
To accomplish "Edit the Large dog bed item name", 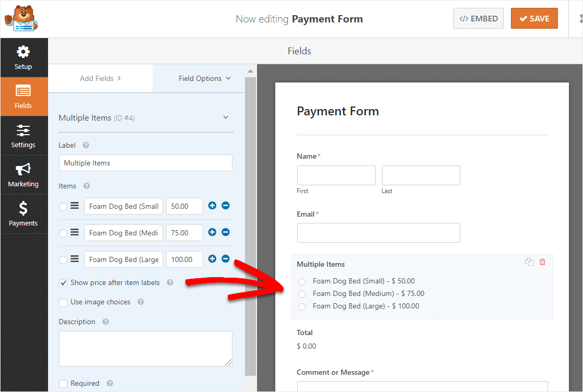I will pos(123,260).
